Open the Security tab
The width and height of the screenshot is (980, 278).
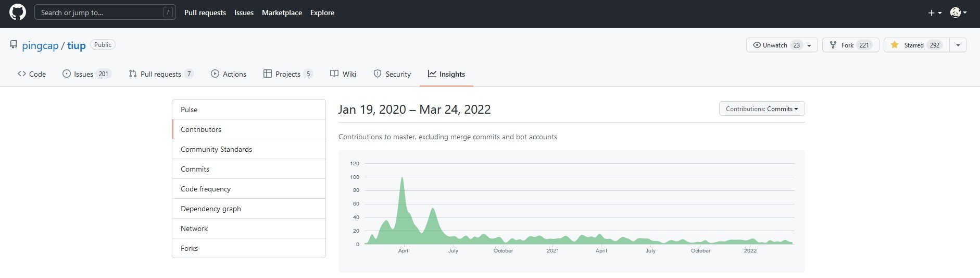392,74
